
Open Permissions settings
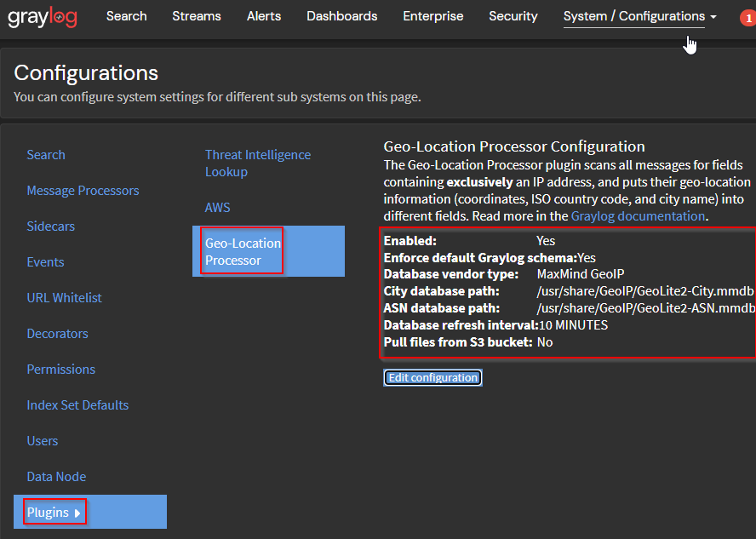tap(60, 369)
